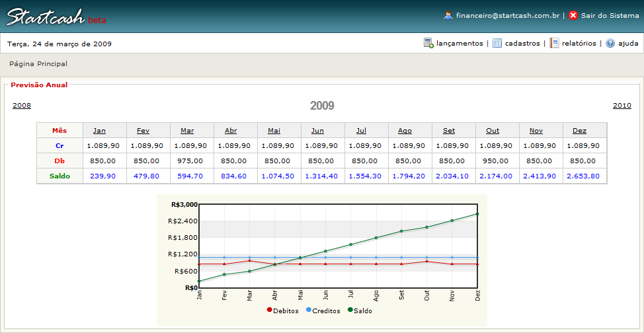Screen dimensions: 644x333
Task: Go to next year 2010
Action: click(x=622, y=106)
